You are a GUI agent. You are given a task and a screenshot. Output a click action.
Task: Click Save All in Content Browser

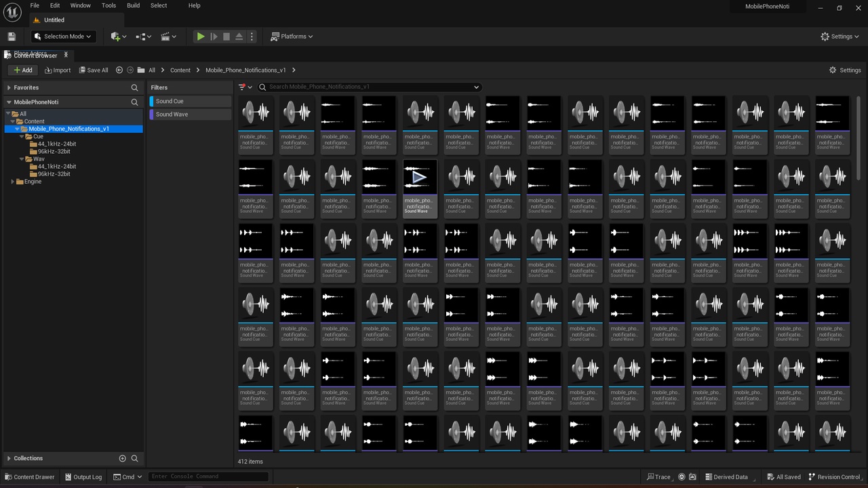[94, 70]
